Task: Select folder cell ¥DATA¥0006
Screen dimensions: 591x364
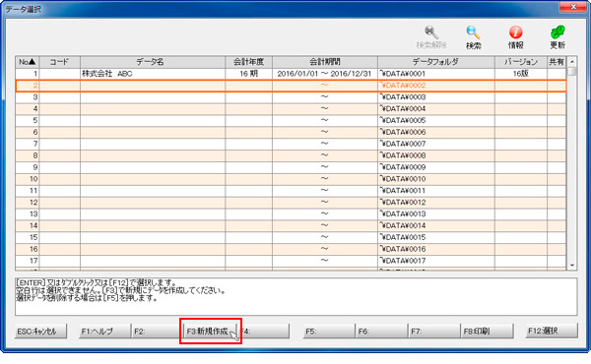Action: pos(436,132)
